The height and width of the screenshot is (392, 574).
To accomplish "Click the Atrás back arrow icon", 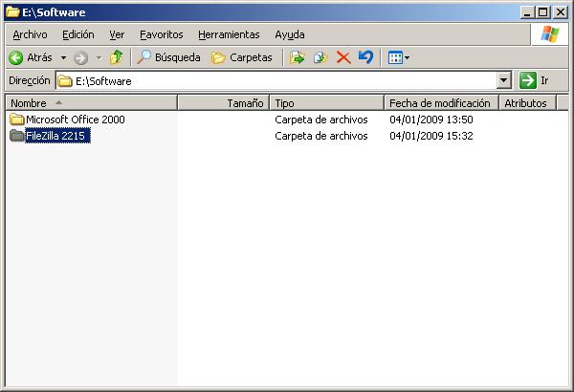I will [x=16, y=57].
